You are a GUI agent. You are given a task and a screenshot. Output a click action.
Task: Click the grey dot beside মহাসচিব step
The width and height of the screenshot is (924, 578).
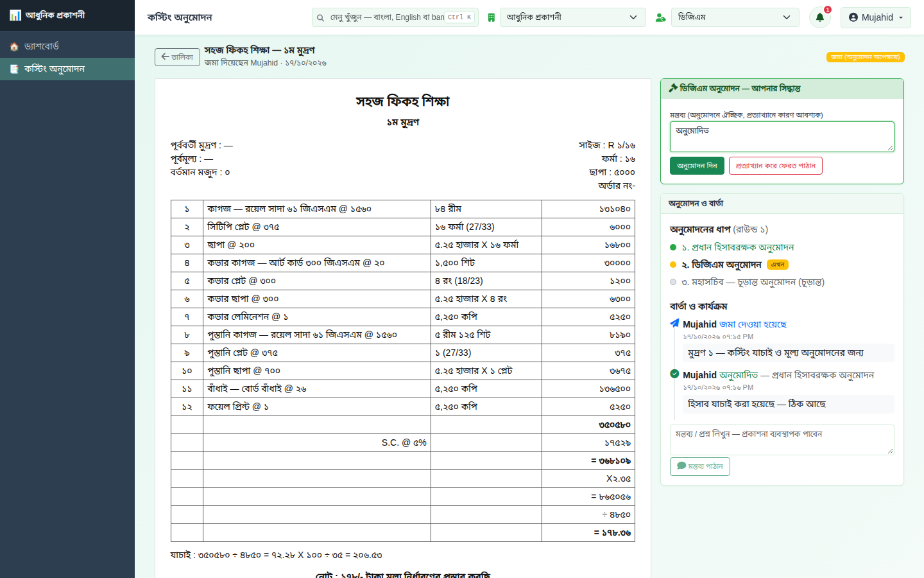pos(673,282)
